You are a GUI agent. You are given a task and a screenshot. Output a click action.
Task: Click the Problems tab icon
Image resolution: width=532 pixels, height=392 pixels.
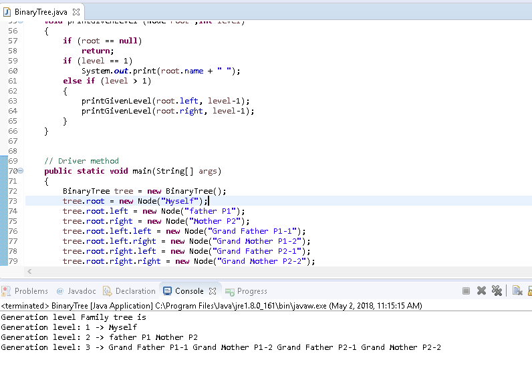pos(6,291)
